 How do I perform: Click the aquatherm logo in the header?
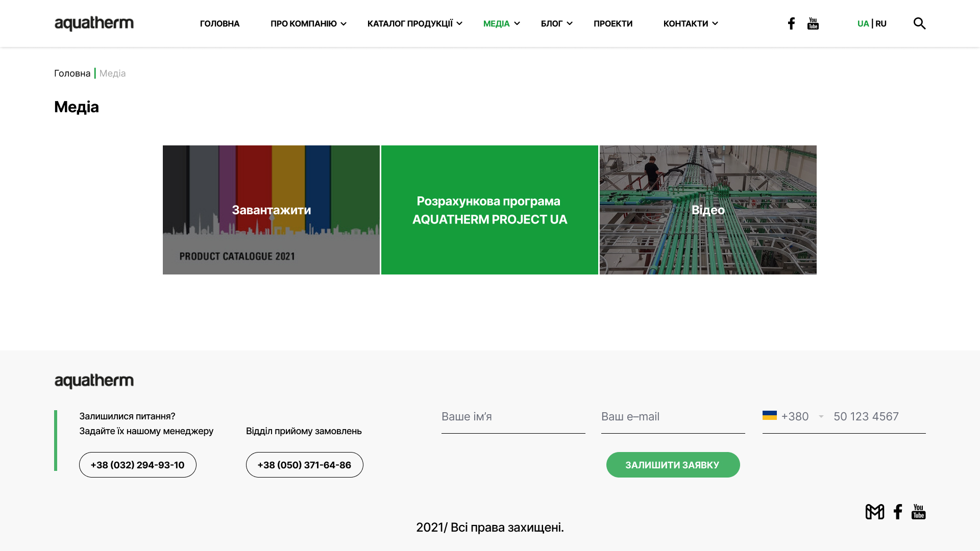[x=94, y=23]
